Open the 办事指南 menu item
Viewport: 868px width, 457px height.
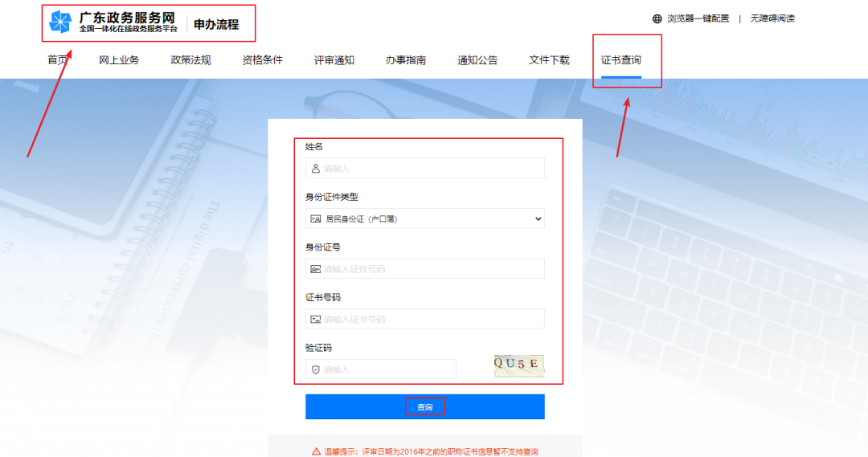[x=406, y=60]
